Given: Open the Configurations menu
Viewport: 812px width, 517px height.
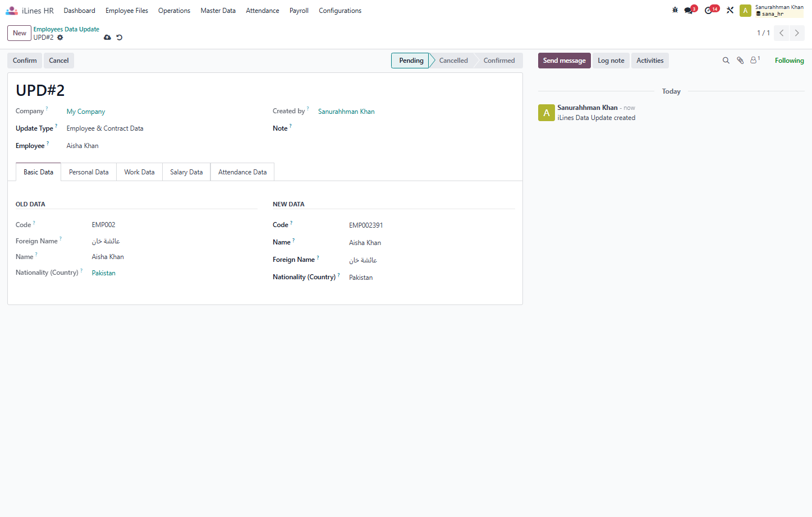Looking at the screenshot, I should 340,11.
